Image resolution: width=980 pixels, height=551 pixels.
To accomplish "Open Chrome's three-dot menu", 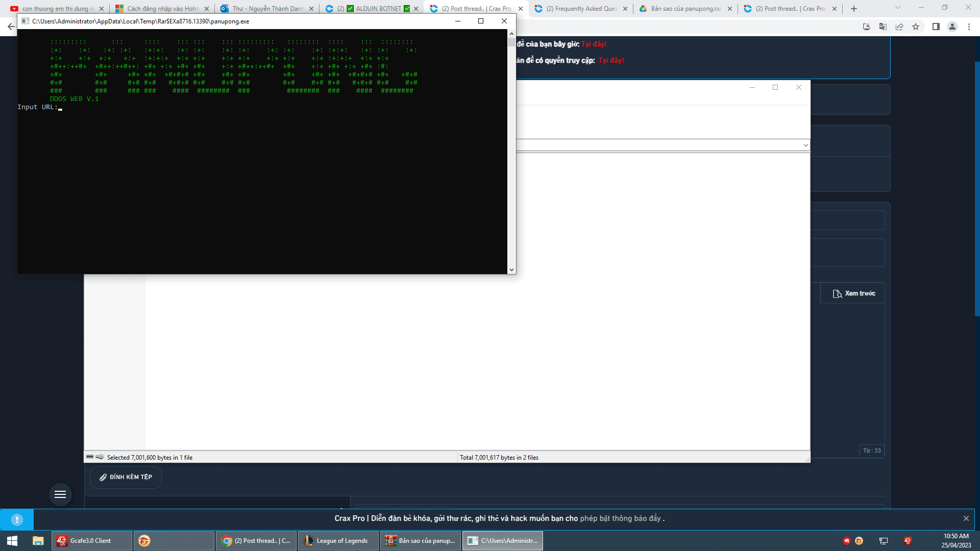I will pyautogui.click(x=969, y=27).
